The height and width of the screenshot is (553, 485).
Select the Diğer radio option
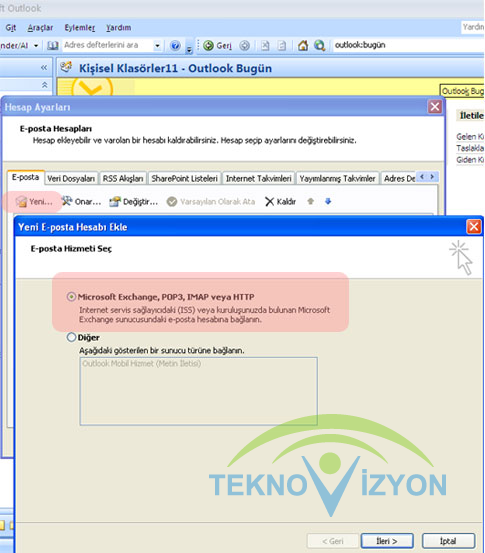pos(71,338)
